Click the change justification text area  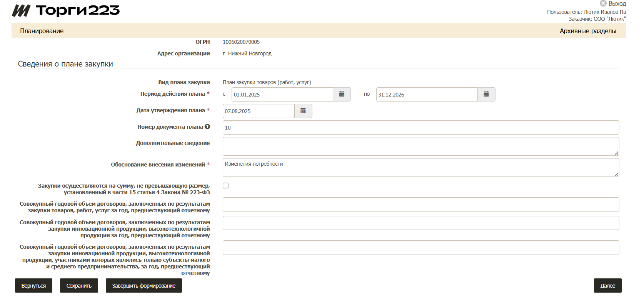pyautogui.click(x=420, y=167)
